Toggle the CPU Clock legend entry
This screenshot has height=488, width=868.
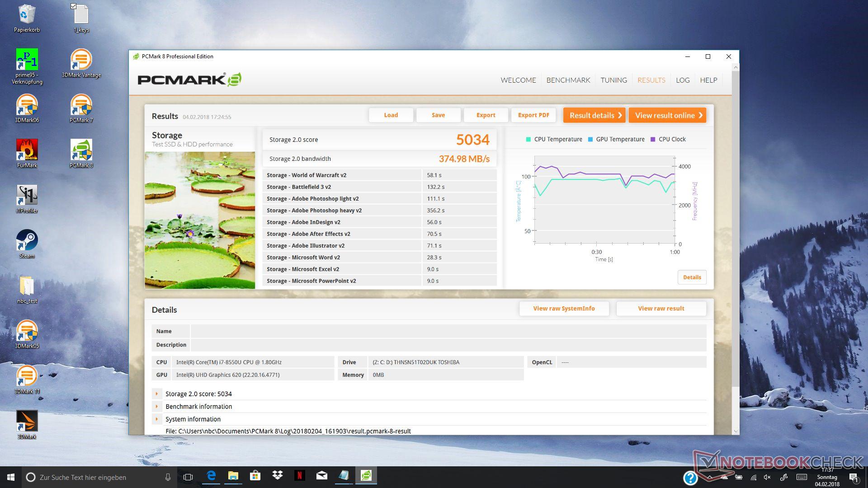pyautogui.click(x=672, y=139)
